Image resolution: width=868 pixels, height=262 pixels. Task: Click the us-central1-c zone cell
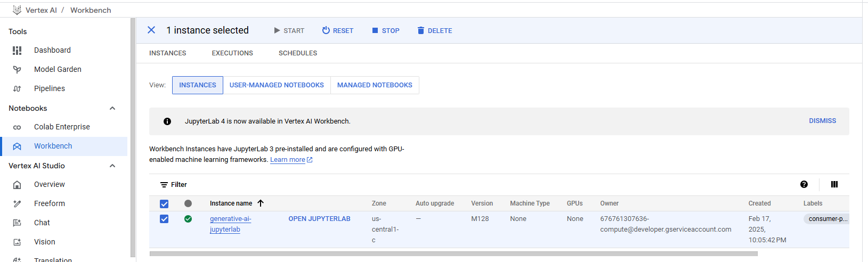point(385,230)
